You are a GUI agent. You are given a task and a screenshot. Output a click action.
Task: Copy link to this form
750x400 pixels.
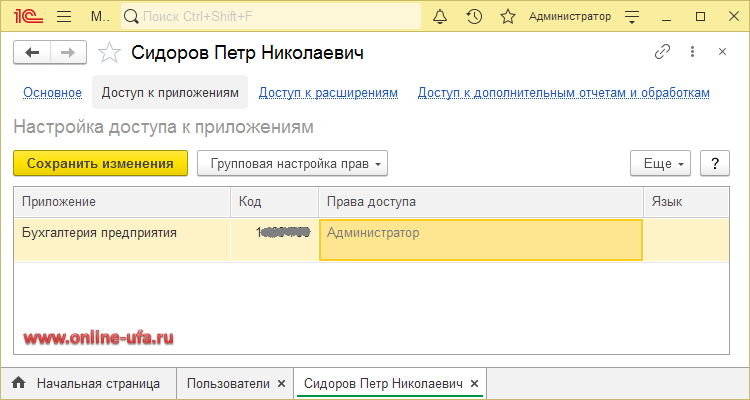661,52
